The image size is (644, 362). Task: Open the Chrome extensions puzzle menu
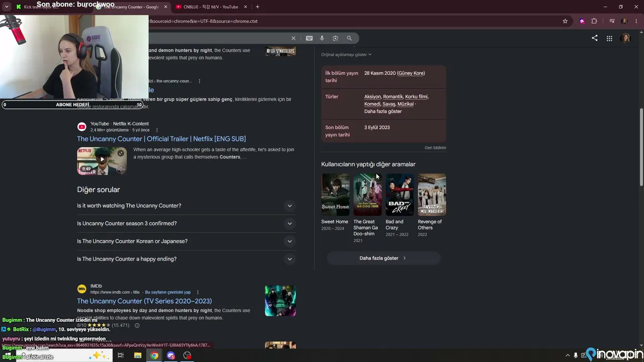coord(594,21)
